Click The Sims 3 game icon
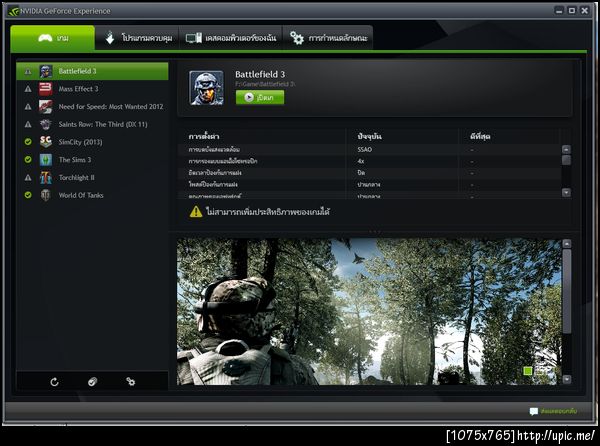 pyautogui.click(x=46, y=160)
